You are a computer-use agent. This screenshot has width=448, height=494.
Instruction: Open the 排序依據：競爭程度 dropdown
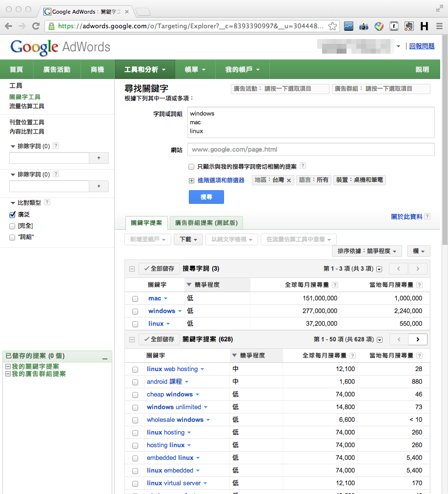point(367,251)
